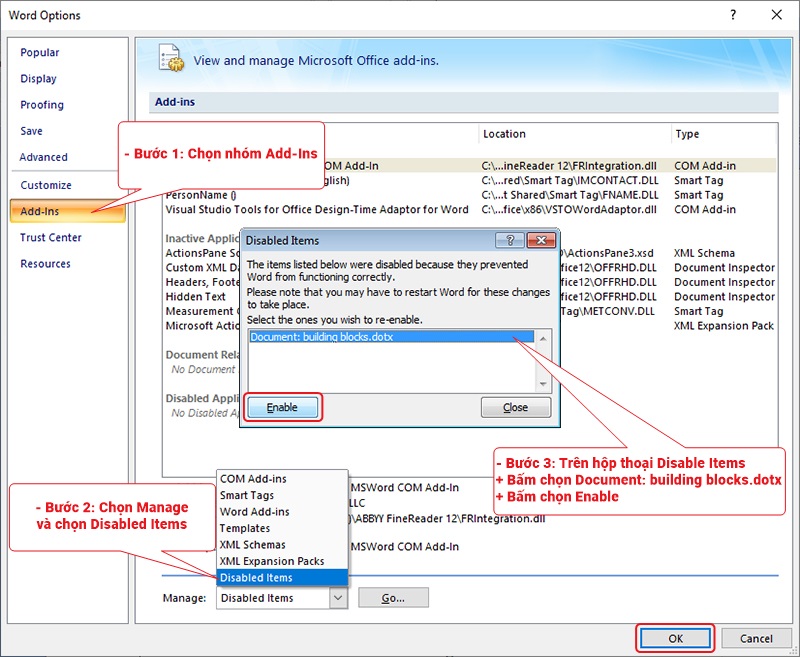Open the Trust Center category
This screenshot has height=657, width=800.
51,237
